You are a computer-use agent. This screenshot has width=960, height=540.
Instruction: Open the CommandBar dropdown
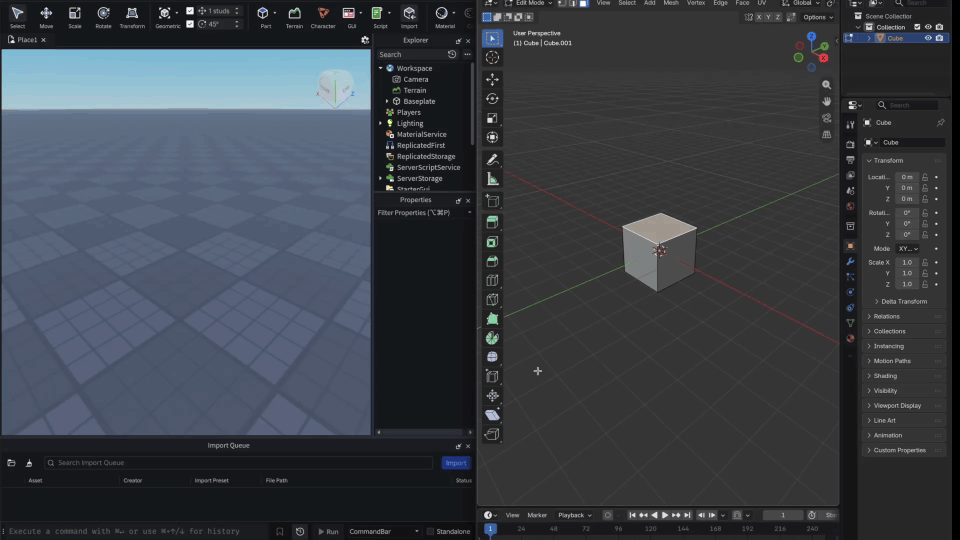point(384,531)
